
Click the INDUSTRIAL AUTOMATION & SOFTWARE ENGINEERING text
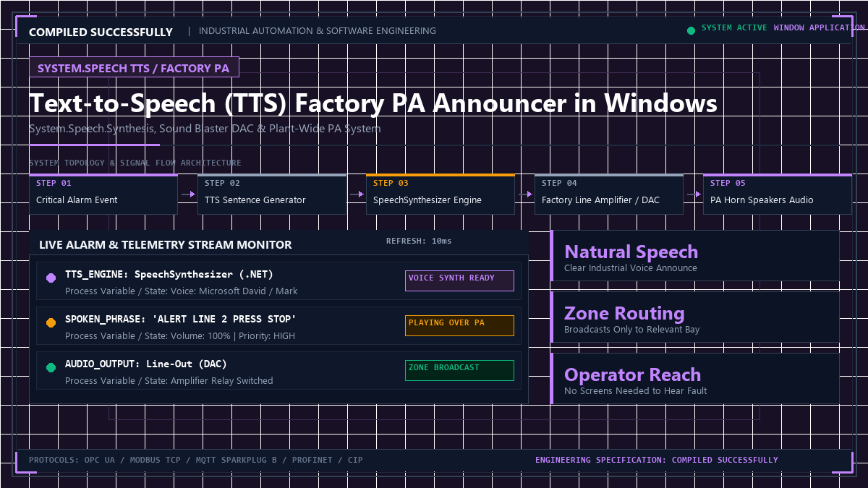pos(318,31)
